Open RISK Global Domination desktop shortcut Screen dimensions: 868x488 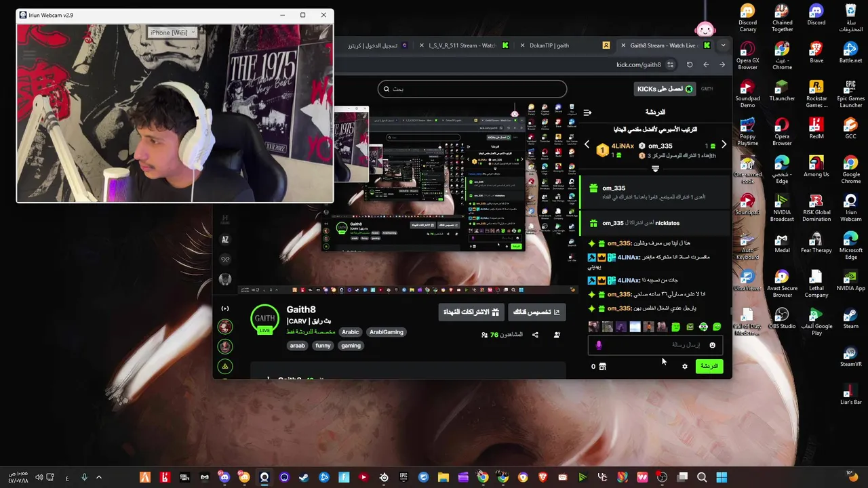(x=816, y=208)
